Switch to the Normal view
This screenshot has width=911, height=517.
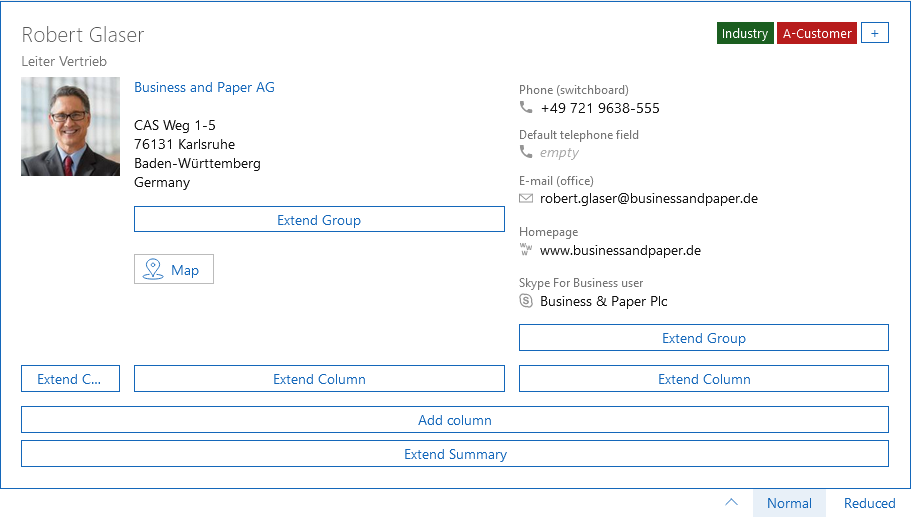pos(789,503)
